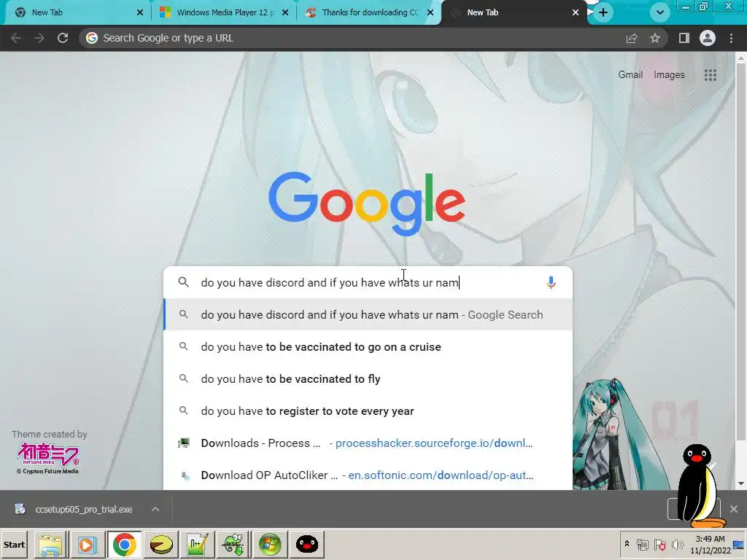Click the Hatsune Miku theme logo
Viewport: 747px width, 560px height.
[47, 455]
